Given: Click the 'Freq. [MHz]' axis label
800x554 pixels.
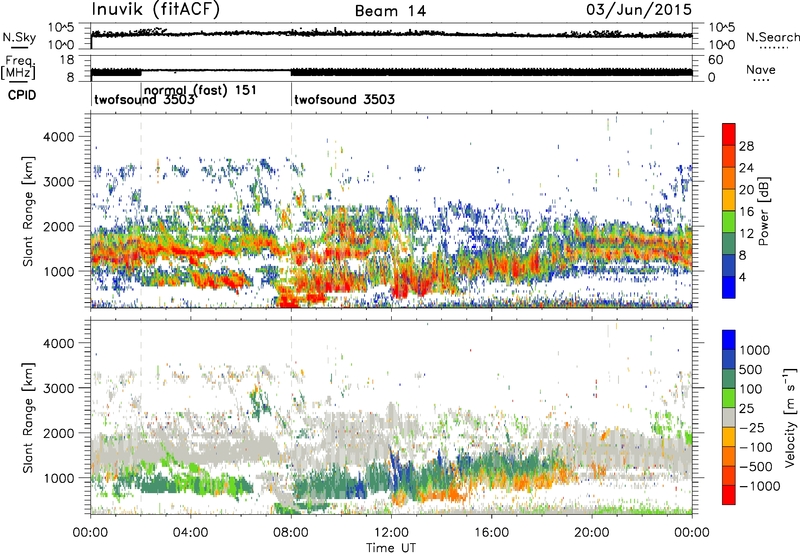Looking at the screenshot, I should pyautogui.click(x=18, y=68).
